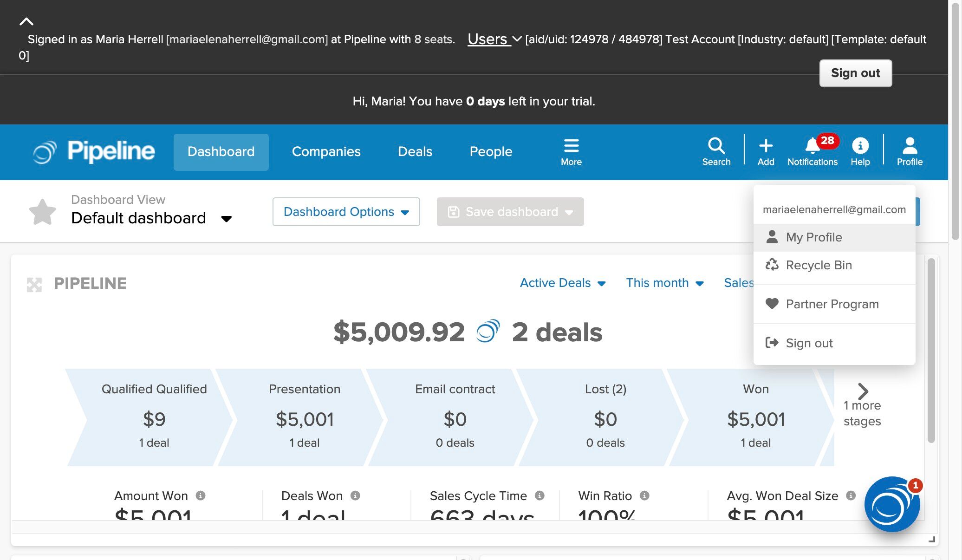
Task: Open the Dashboard Options dropdown
Action: [346, 212]
